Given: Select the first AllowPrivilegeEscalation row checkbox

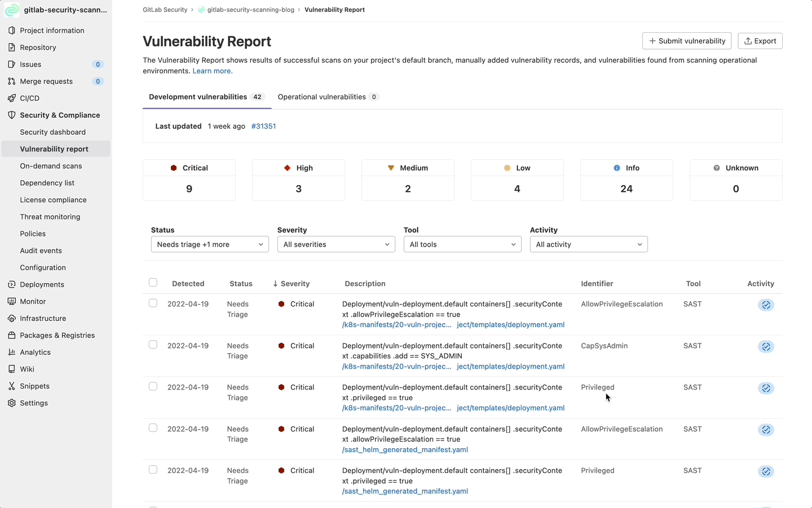Looking at the screenshot, I should (153, 303).
